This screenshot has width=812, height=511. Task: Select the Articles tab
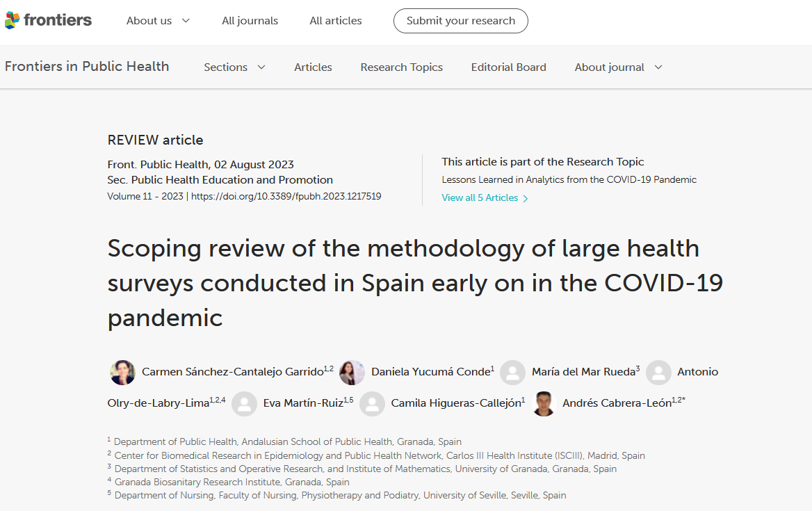point(313,67)
